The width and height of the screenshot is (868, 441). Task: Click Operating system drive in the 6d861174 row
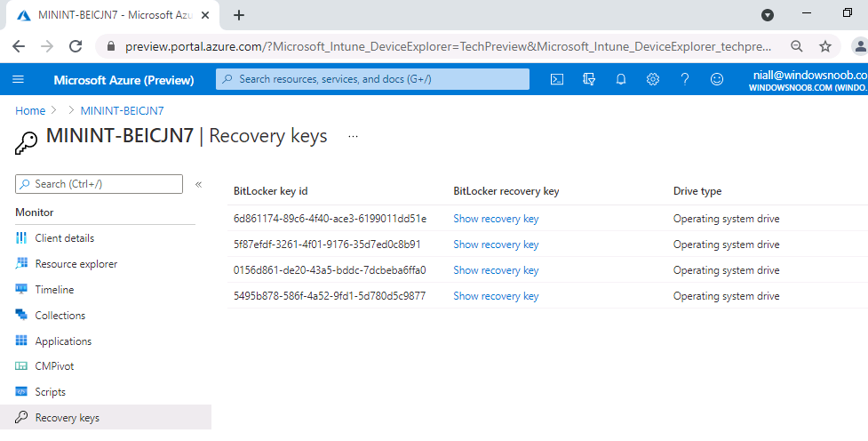(x=726, y=219)
